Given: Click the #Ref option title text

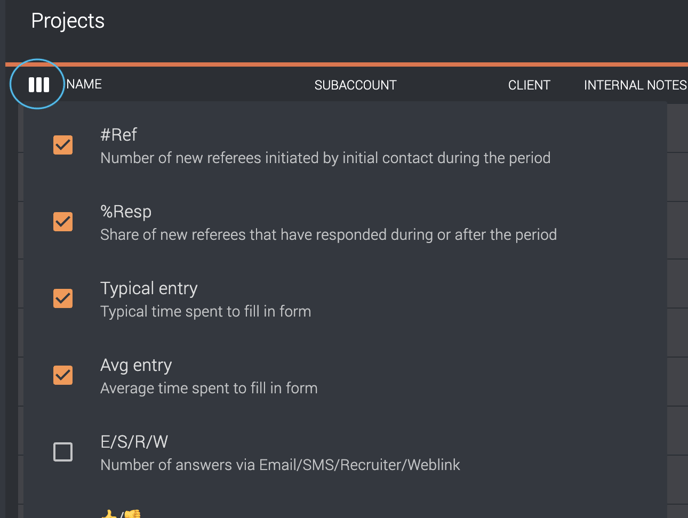Looking at the screenshot, I should (x=118, y=135).
